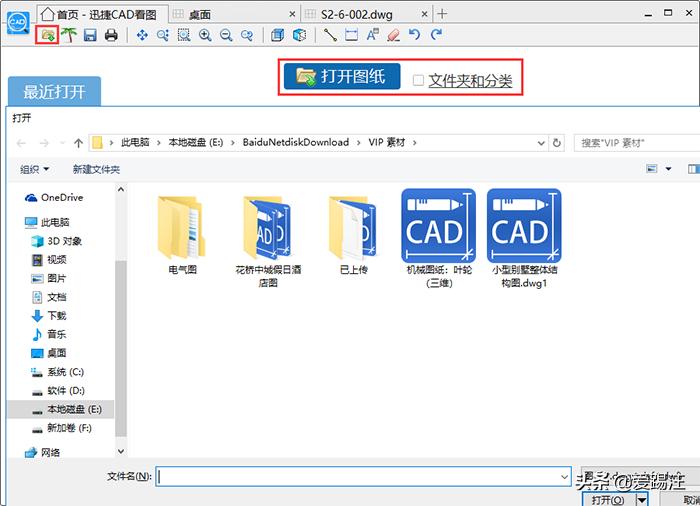
Task: Refresh the folder address bar
Action: [557, 143]
